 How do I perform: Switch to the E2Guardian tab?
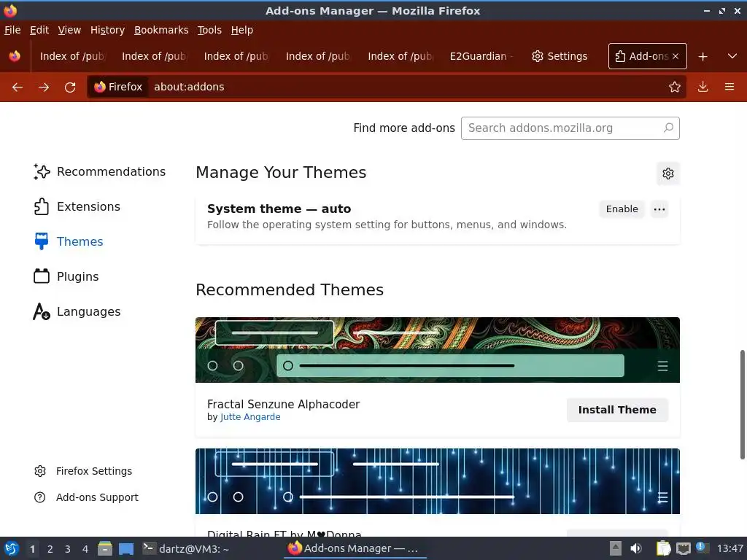[481, 56]
